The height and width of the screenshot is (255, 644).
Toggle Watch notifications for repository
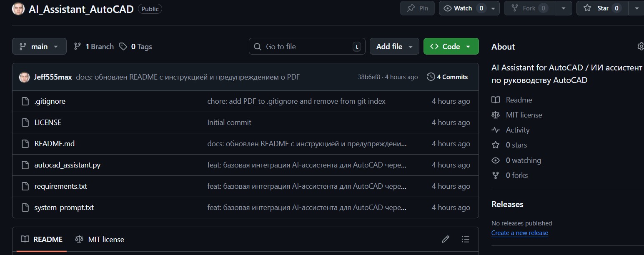click(463, 8)
